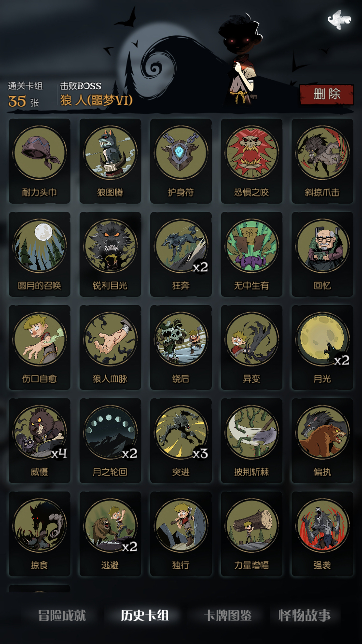Switch to the 冒险成就 tab
The height and width of the screenshot is (644, 362).
click(x=62, y=616)
